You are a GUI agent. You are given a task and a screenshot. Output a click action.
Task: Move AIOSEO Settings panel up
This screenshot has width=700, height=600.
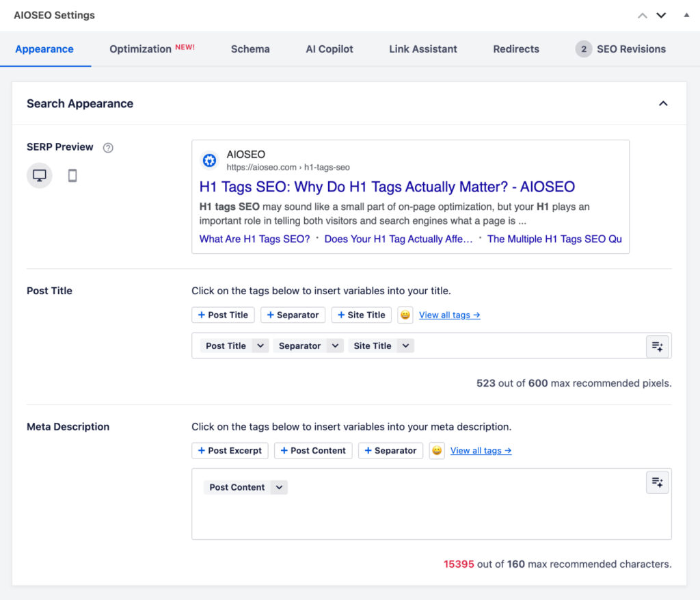(x=643, y=16)
